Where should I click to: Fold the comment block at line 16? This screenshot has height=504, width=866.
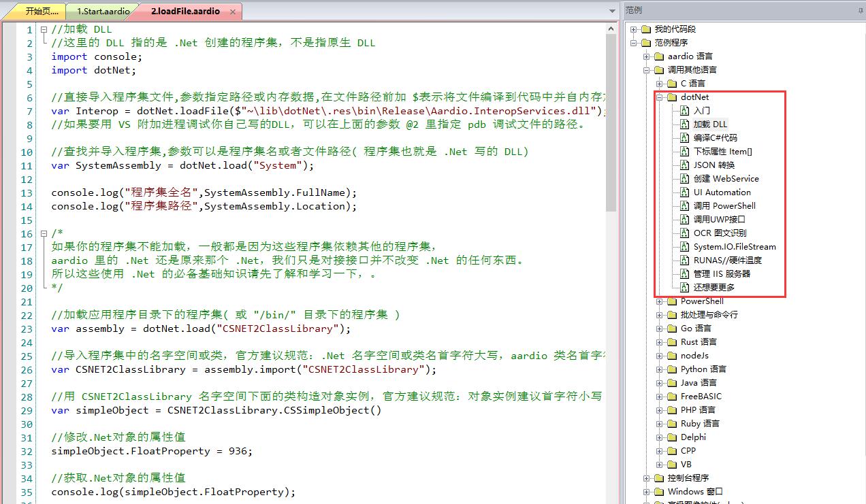44,233
